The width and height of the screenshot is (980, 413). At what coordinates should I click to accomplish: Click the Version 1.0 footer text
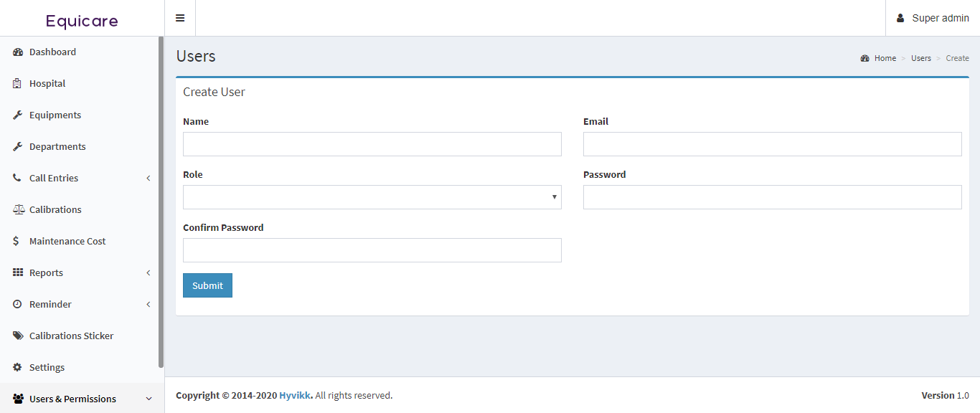point(945,395)
